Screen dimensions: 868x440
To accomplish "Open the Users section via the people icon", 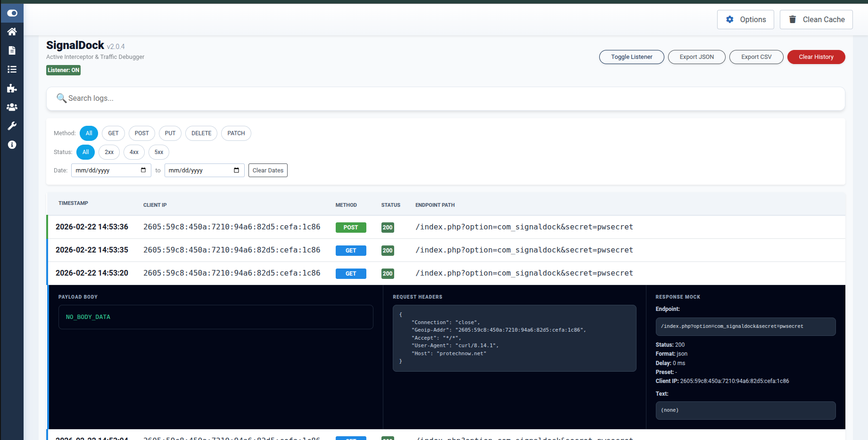I will (x=12, y=107).
